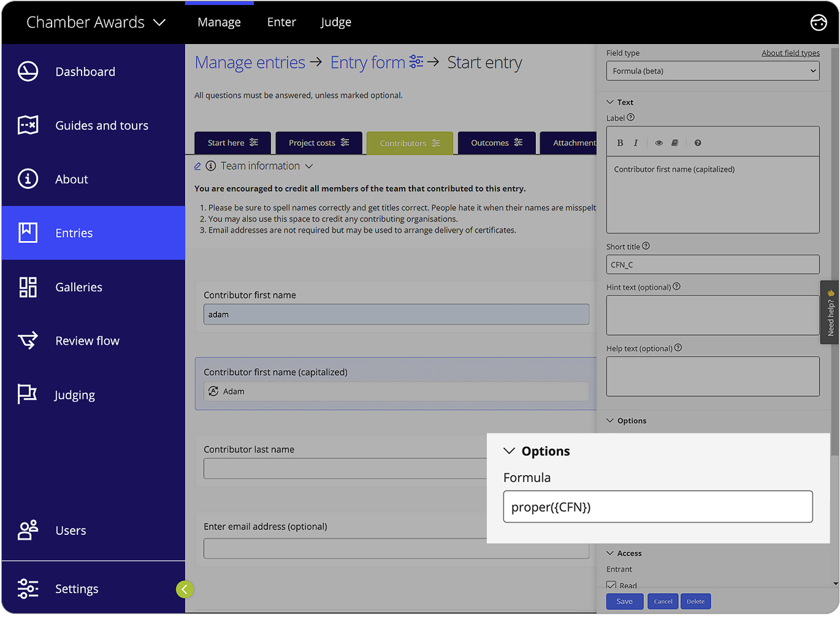
Task: Click inside the Formula input containing proper({CFN})
Action: [657, 506]
